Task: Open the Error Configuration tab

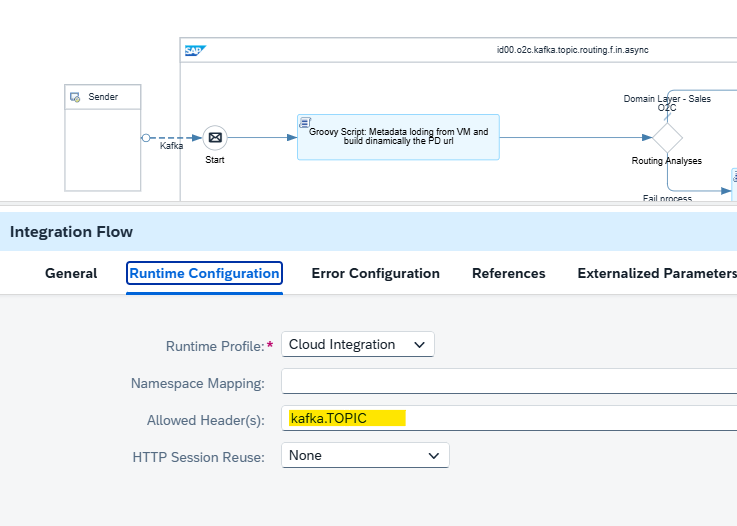Action: tap(376, 274)
